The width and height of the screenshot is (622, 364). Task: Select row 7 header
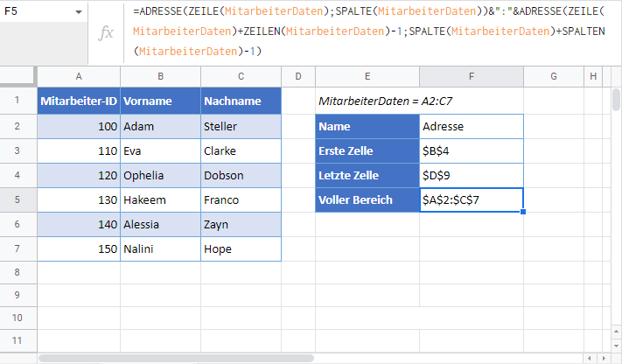17,248
